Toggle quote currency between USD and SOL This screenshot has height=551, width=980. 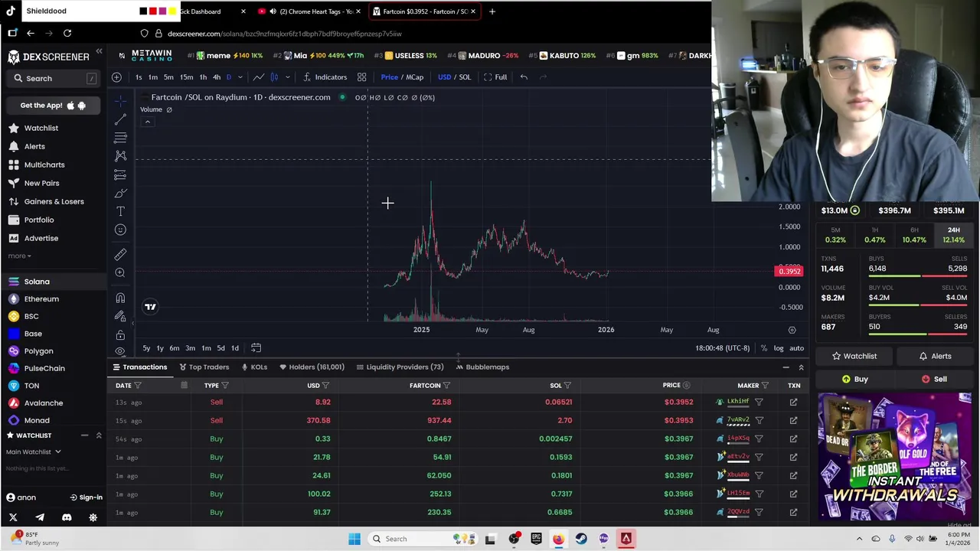454,77
